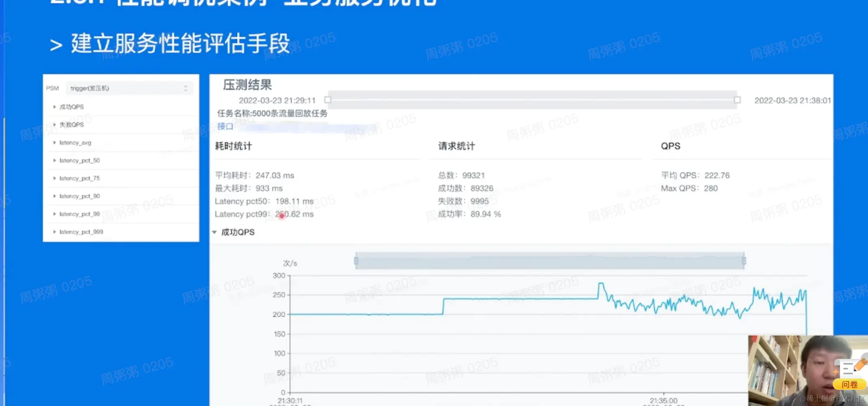Screen dimensions: 868x406
Task: Click the 总数: 99321 text
Action: [461, 175]
